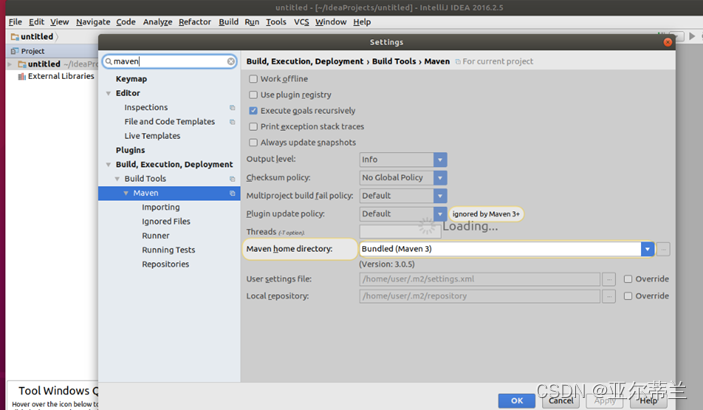The height and width of the screenshot is (410, 703).
Task: Open the Code menu
Action: [126, 22]
